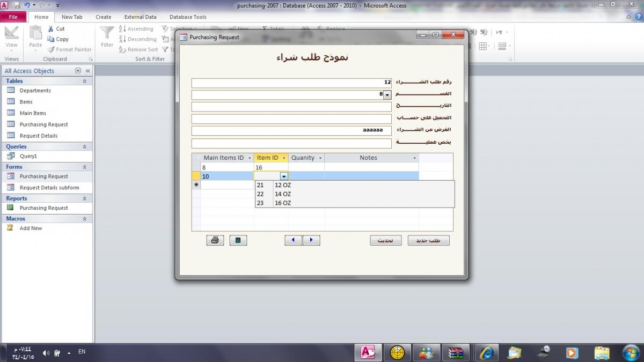The image size is (644, 362).
Task: Open Query1 in the navigation pane
Action: (28, 156)
